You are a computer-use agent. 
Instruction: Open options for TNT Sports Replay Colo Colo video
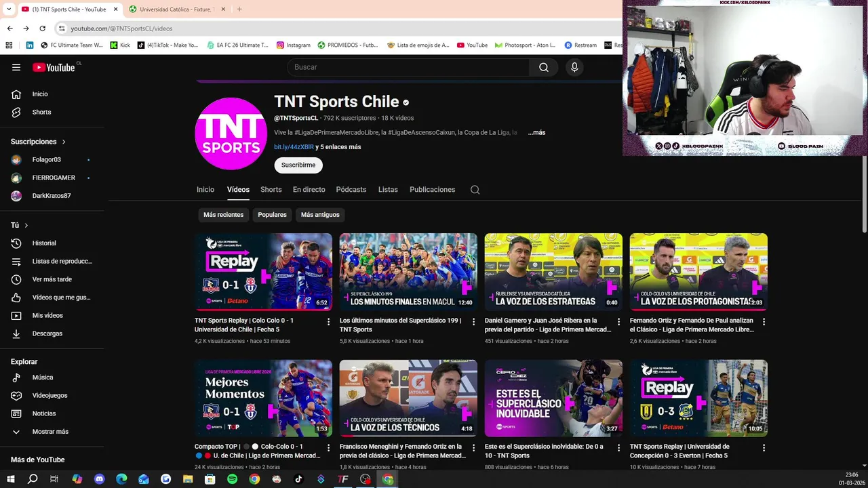[x=328, y=322]
